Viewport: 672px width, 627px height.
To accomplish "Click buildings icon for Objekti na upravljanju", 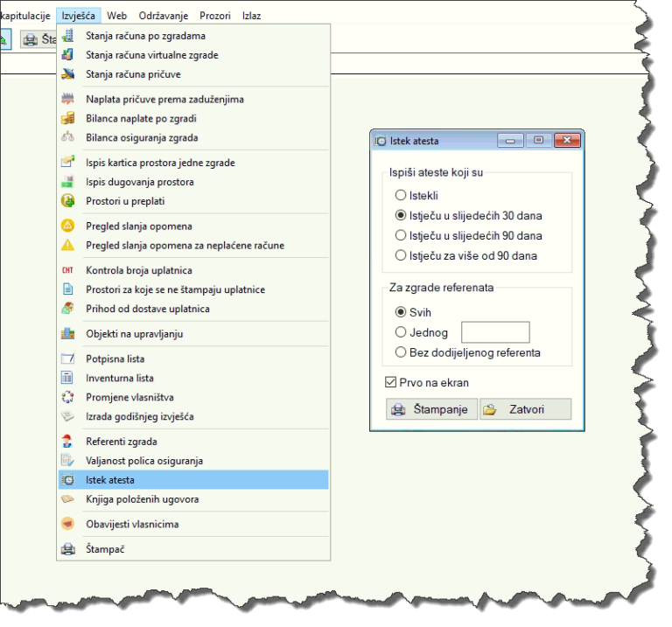I will pos(67,334).
